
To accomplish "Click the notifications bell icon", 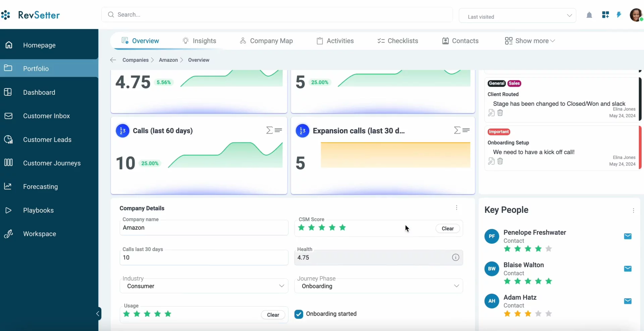I will pyautogui.click(x=589, y=15).
